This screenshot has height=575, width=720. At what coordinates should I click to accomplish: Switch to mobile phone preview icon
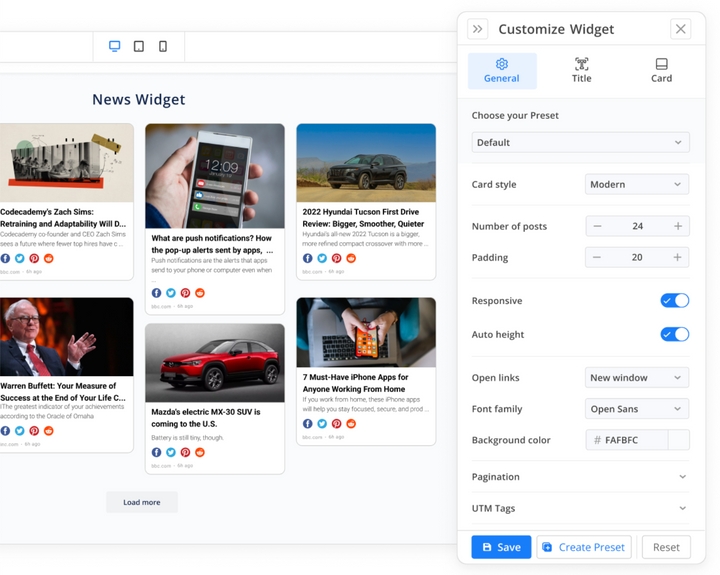click(x=163, y=46)
